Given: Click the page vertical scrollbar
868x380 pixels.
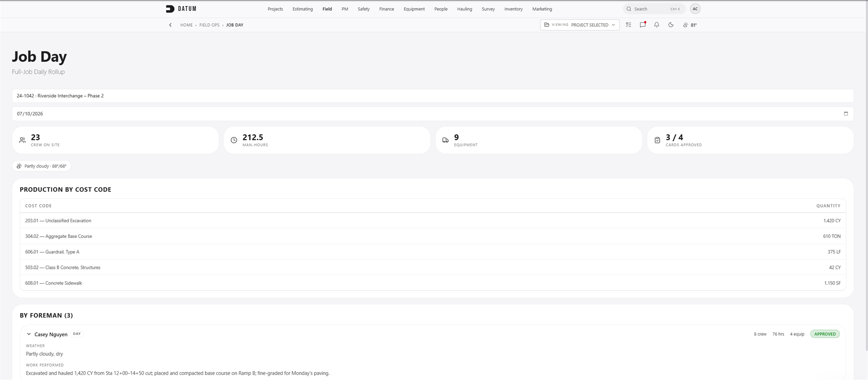Looking at the screenshot, I should [x=866, y=176].
